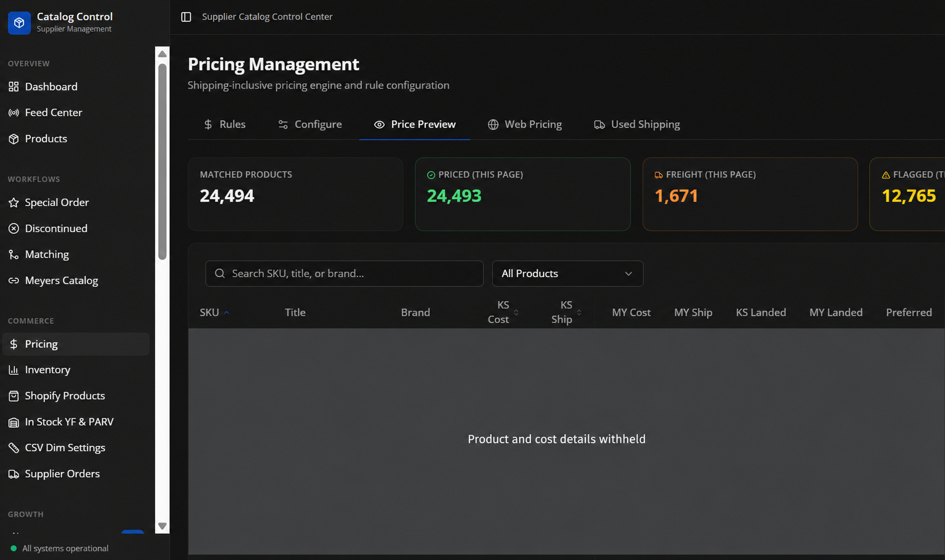Go to the Pricing sidebar item
The image size is (945, 560).
click(x=75, y=344)
